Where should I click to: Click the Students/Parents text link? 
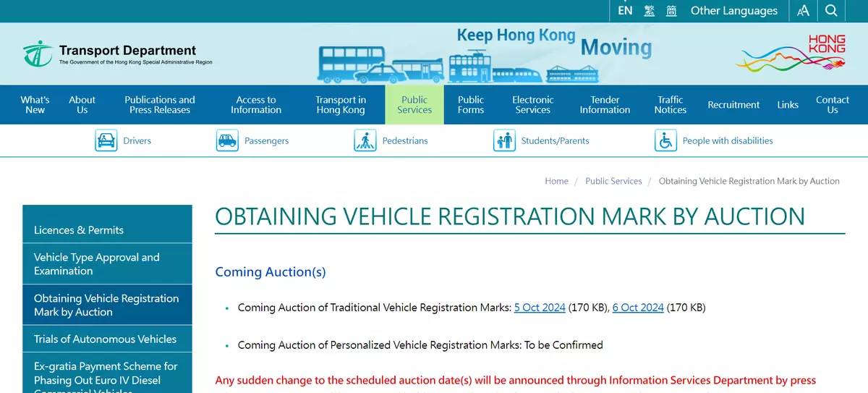(x=555, y=140)
